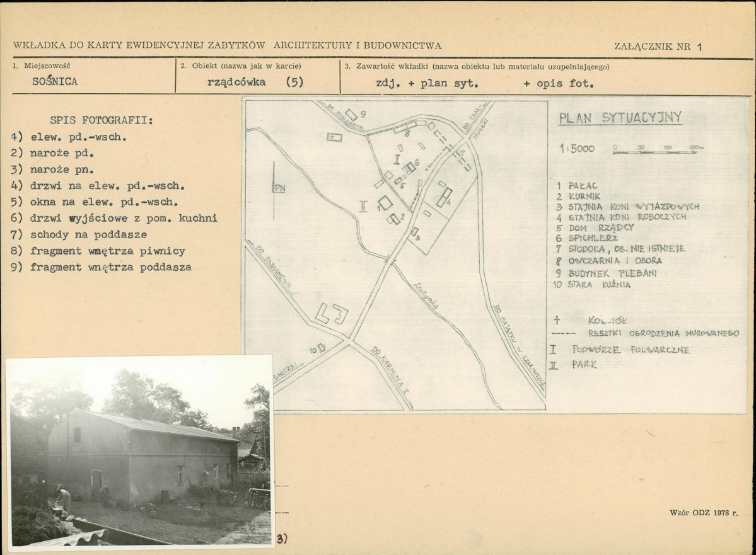Click the '1. Miejscowość' field label
The image size is (756, 555).
coord(42,66)
